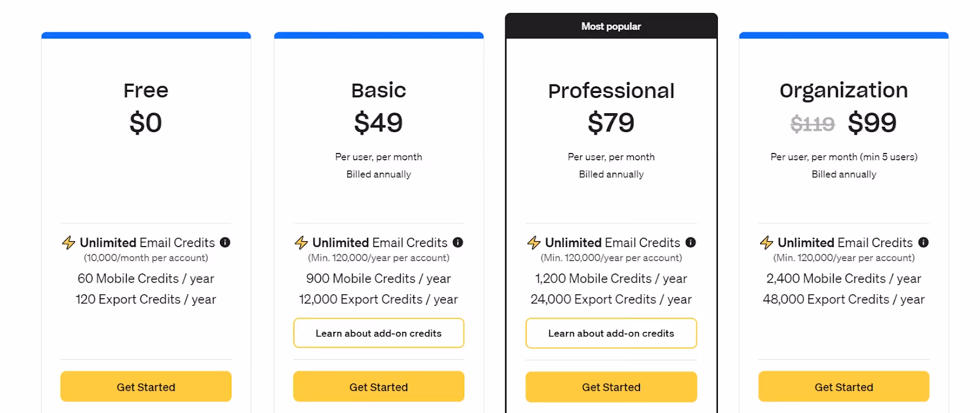Click the lightning bolt icon in the Free plan
Screen dimensions: 980x413
68,242
